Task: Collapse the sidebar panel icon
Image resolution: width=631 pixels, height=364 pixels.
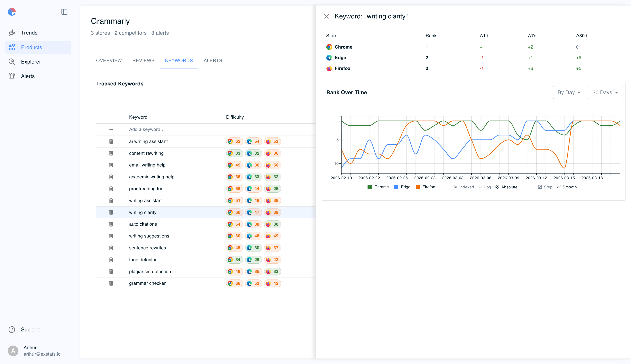Action: pyautogui.click(x=64, y=12)
